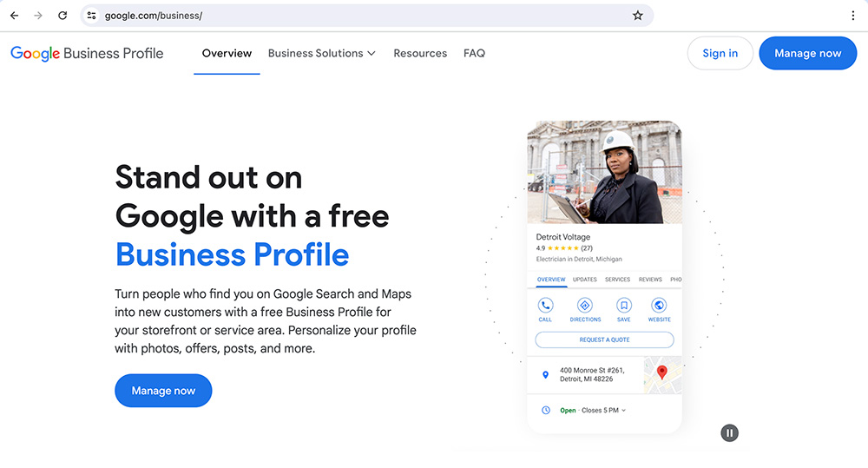Click Manage now below the description
868x468 pixels.
(x=163, y=391)
